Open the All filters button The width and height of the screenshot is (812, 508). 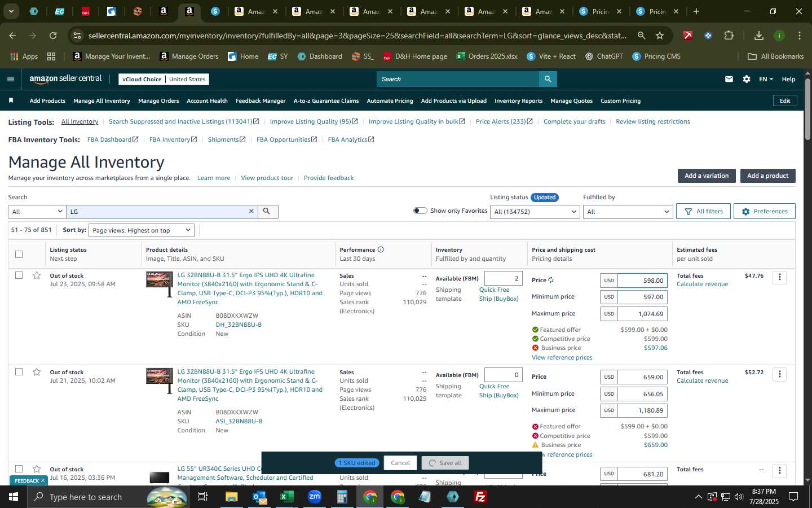tap(703, 211)
